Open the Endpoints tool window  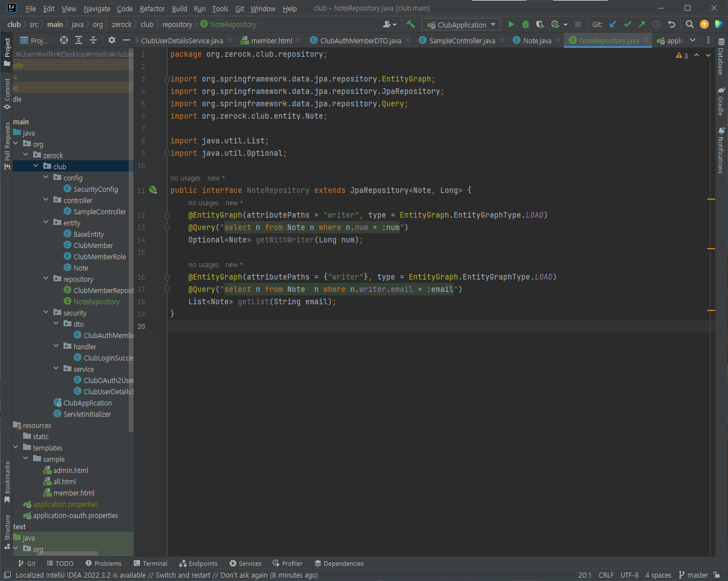[198, 563]
